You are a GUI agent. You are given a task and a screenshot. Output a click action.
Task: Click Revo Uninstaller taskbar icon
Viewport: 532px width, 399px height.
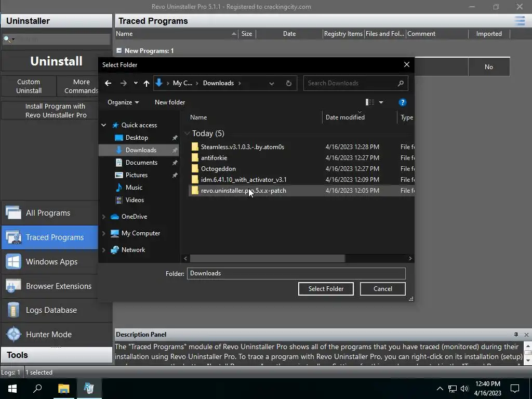[89, 389]
